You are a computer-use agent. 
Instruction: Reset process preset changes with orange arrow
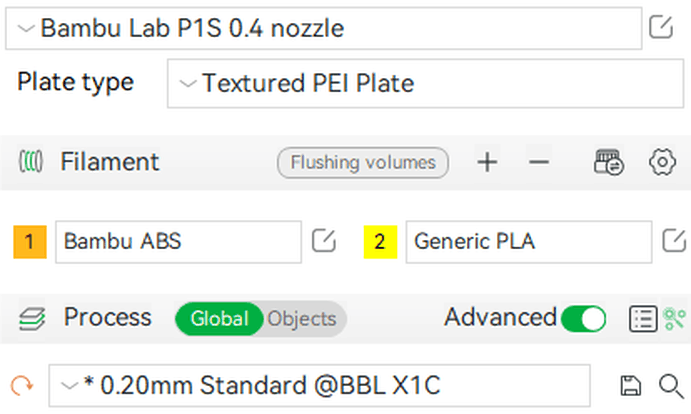22,386
